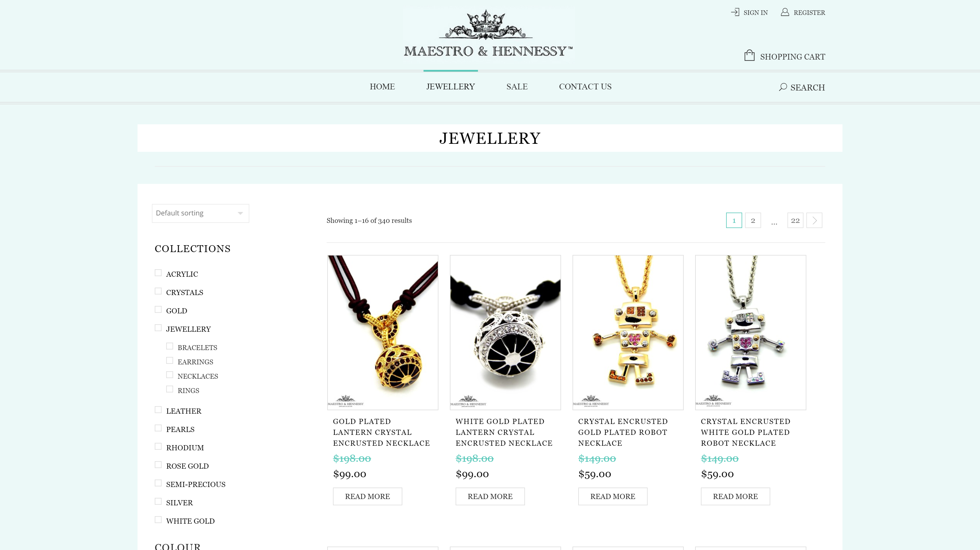Click the search magnifier icon
The width and height of the screenshot is (980, 550).
pos(783,87)
